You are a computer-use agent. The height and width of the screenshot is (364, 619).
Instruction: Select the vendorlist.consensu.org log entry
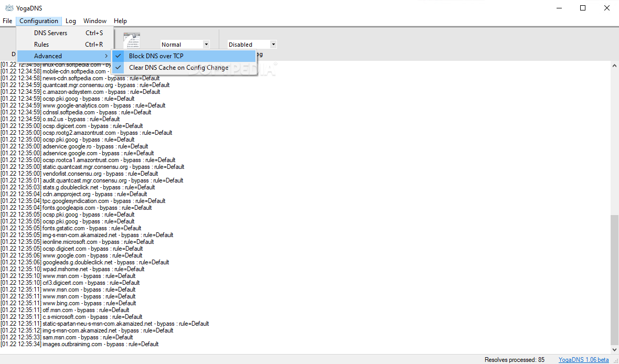(x=79, y=173)
